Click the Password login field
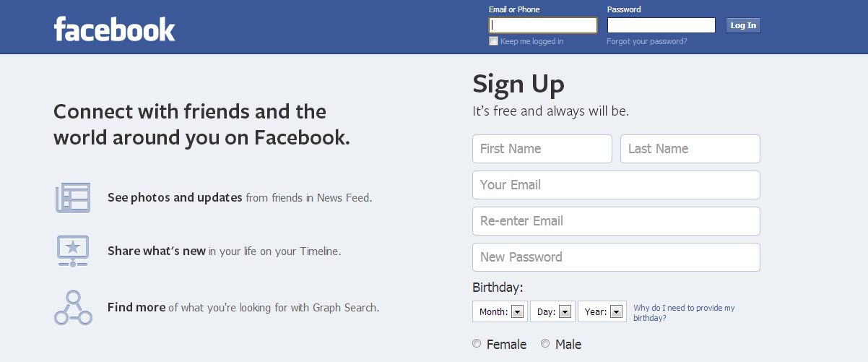868x362 pixels. (x=661, y=25)
